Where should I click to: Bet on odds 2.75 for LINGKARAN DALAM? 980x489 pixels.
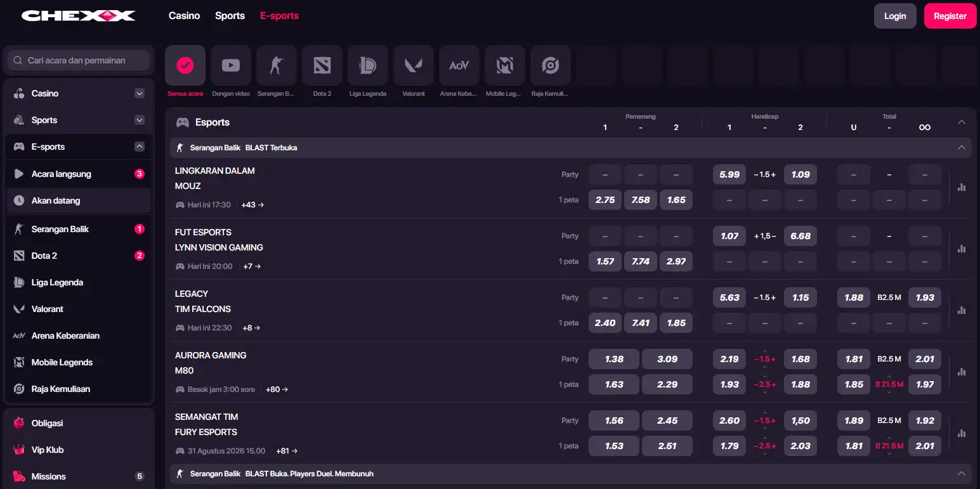tap(605, 200)
